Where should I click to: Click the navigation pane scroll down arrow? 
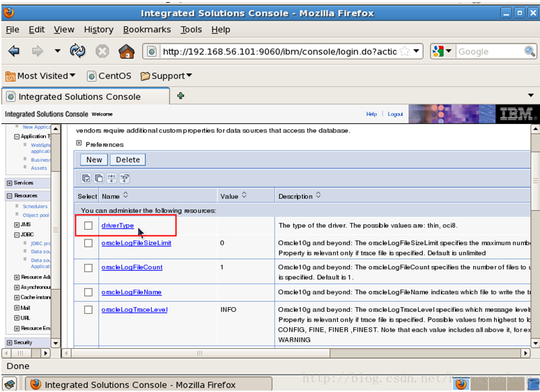56,343
